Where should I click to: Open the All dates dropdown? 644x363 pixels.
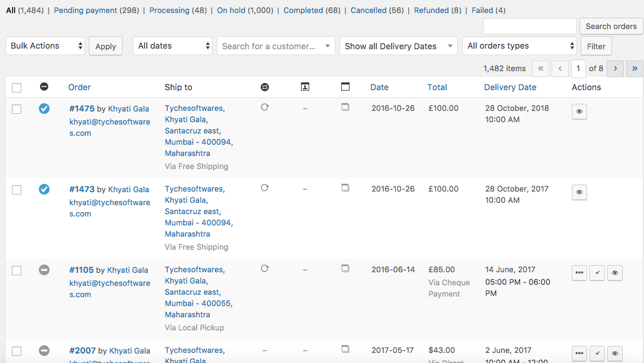172,46
